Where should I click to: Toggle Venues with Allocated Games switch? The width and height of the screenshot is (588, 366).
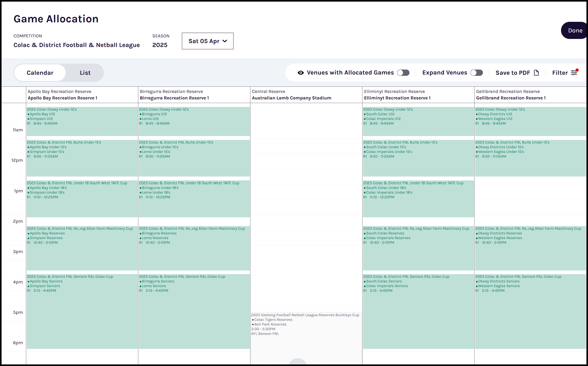(x=403, y=73)
